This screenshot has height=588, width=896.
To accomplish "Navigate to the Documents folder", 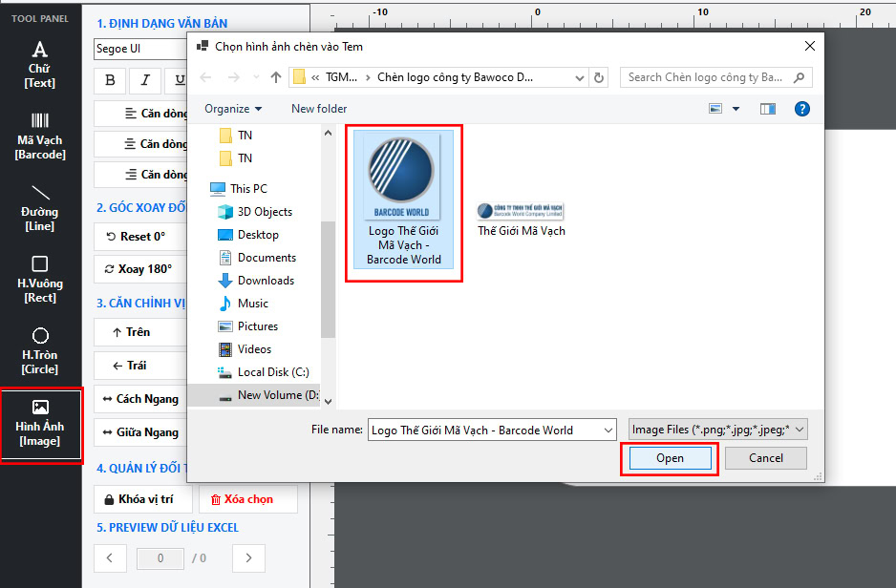I will (257, 258).
